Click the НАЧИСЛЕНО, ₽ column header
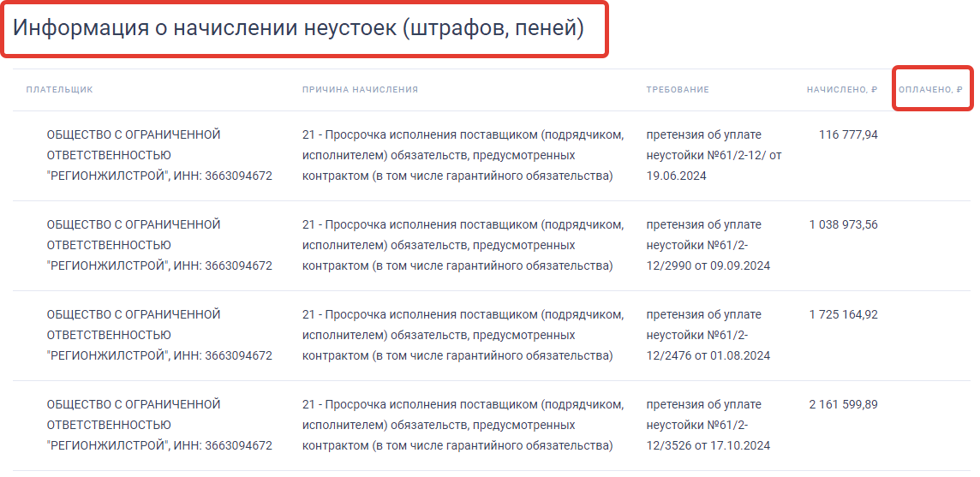Image resolution: width=980 pixels, height=477 pixels. (x=842, y=90)
